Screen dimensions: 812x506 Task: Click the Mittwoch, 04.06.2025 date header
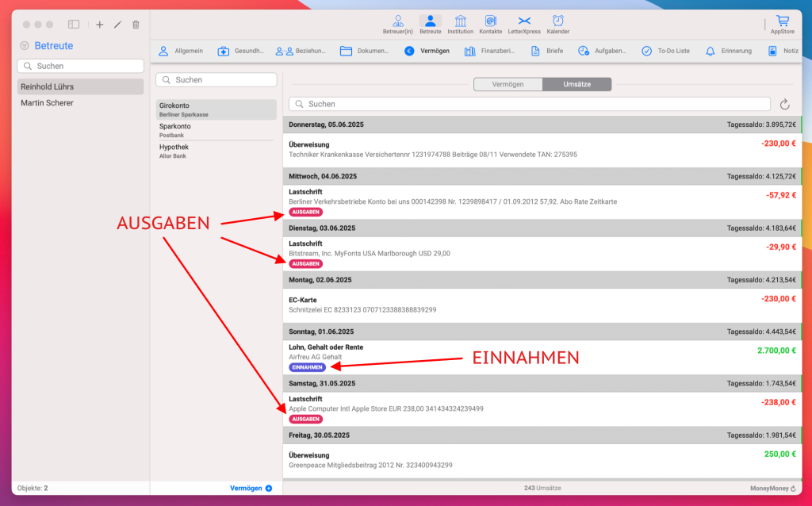click(323, 176)
